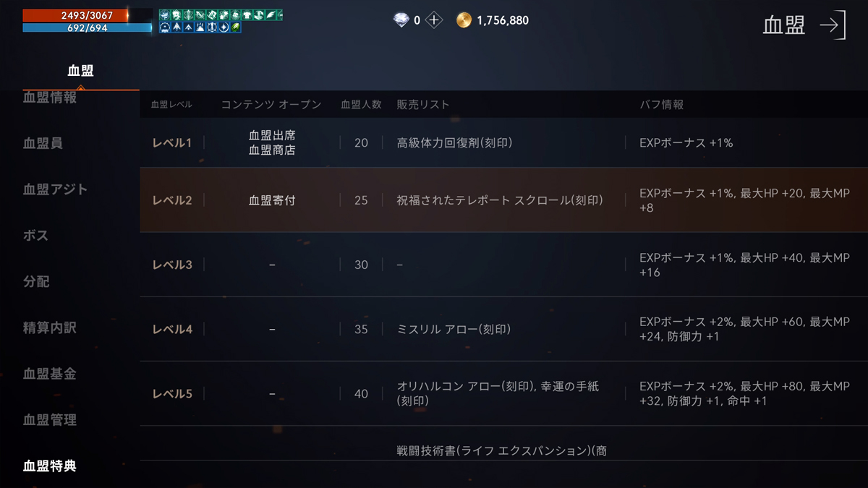This screenshot has width=868, height=488.
Task: Click the diamond currency icon
Action: point(401,20)
